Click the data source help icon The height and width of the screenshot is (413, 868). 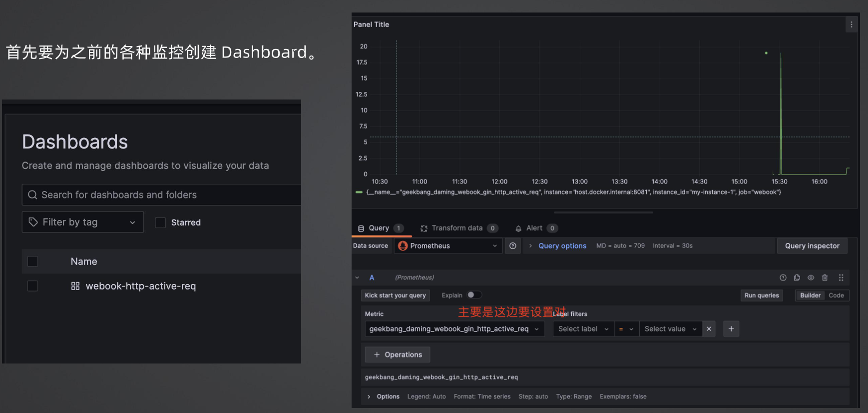[513, 246]
